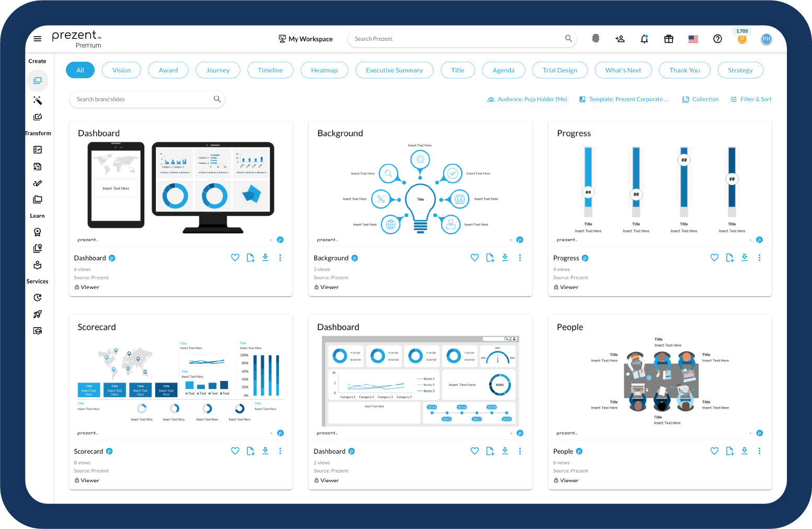This screenshot has width=812, height=529.
Task: Open help via the question mark icon
Action: pyautogui.click(x=717, y=38)
